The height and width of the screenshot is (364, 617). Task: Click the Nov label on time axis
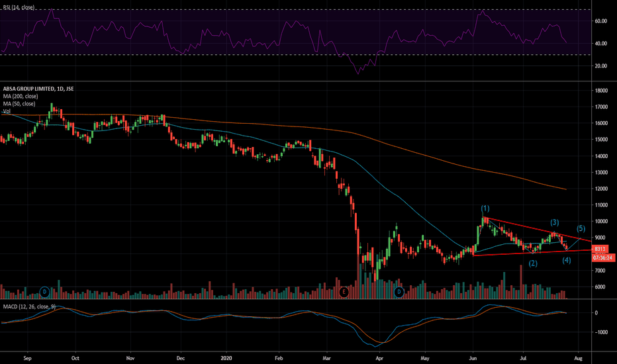[x=130, y=358]
